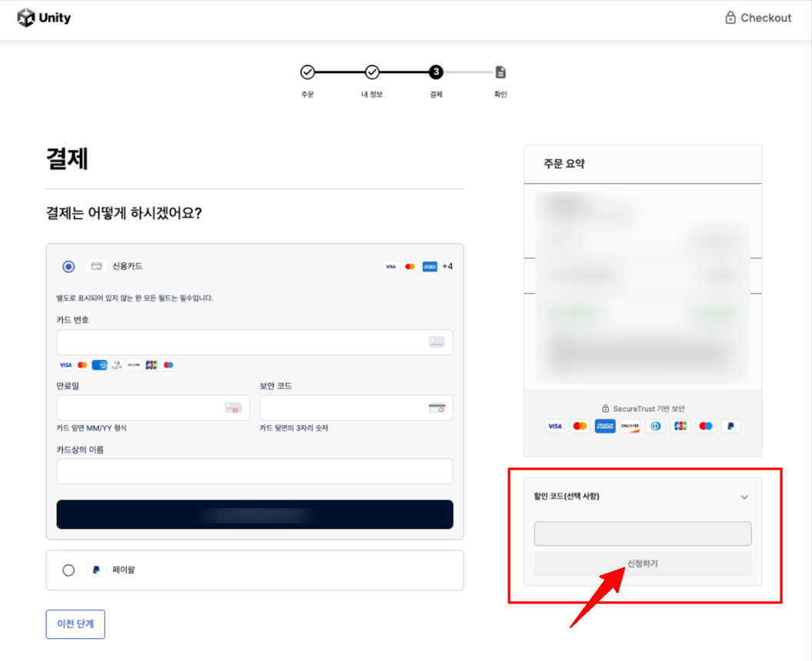This screenshot has width=812, height=661.
Task: Select the 페이팔 radio button
Action: click(x=68, y=570)
